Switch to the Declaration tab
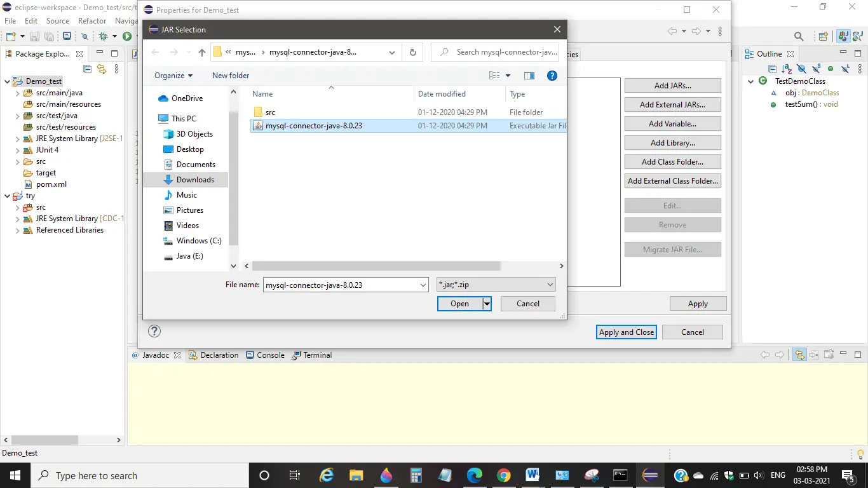The width and height of the screenshot is (868, 488). (214, 355)
